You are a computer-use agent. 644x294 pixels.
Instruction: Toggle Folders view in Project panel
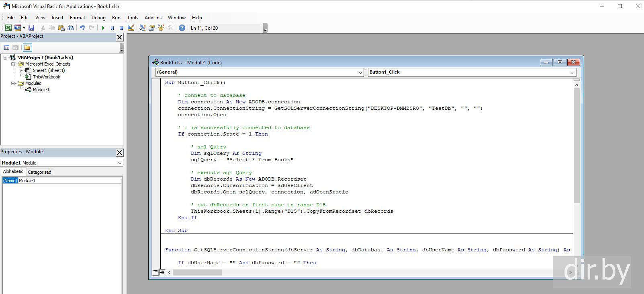coord(27,47)
